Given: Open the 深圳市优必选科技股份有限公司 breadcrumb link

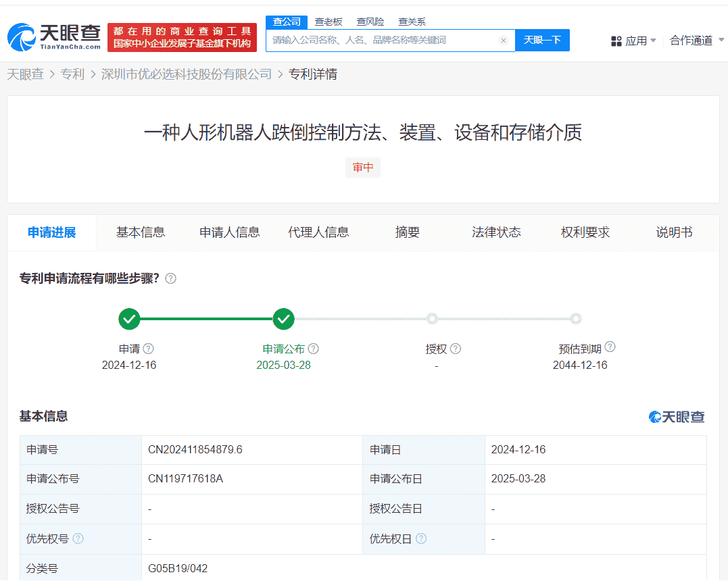Looking at the screenshot, I should (185, 74).
